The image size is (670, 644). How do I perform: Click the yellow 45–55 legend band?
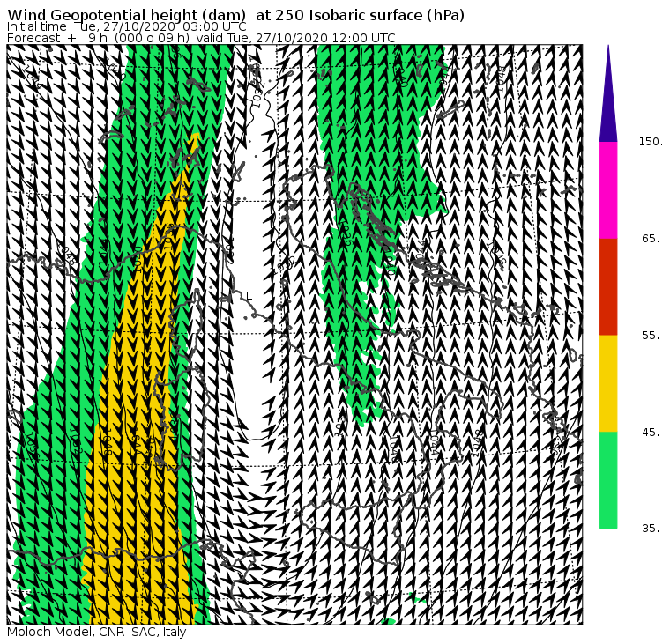(x=608, y=383)
